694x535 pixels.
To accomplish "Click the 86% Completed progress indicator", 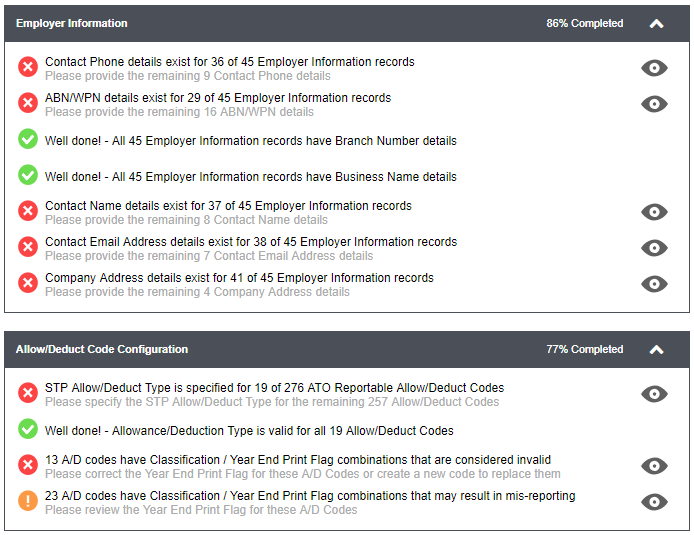I will (x=584, y=23).
